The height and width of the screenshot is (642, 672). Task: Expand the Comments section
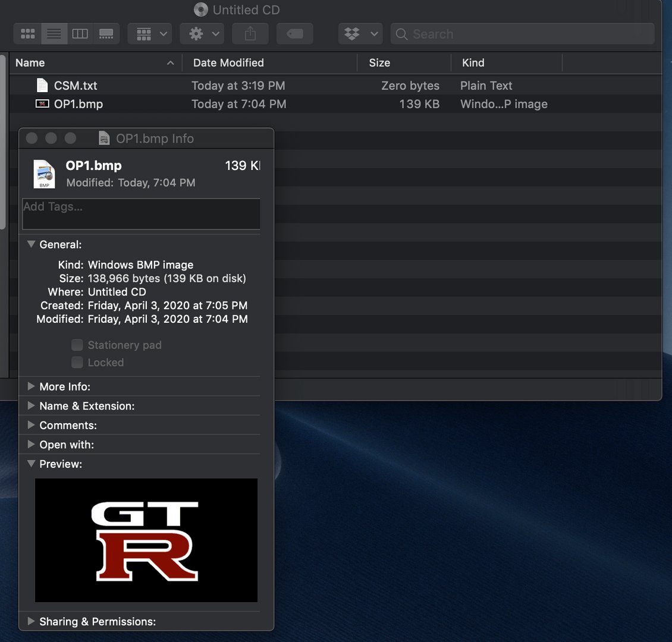31,425
